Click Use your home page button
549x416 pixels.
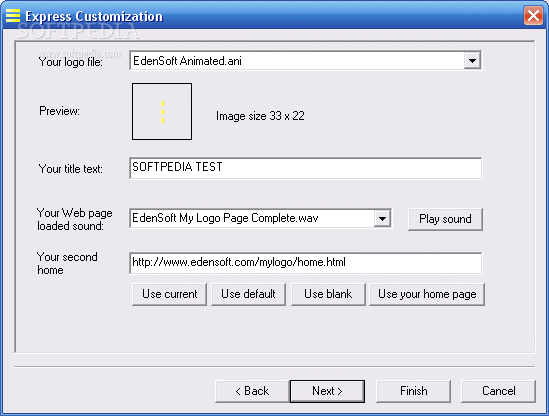(x=427, y=294)
